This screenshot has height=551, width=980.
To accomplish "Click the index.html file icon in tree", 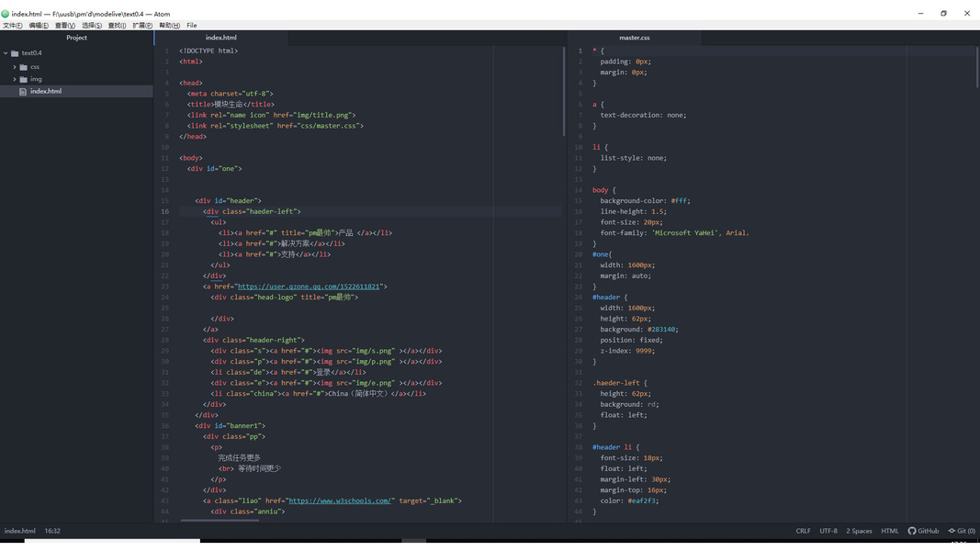I will click(x=23, y=91).
